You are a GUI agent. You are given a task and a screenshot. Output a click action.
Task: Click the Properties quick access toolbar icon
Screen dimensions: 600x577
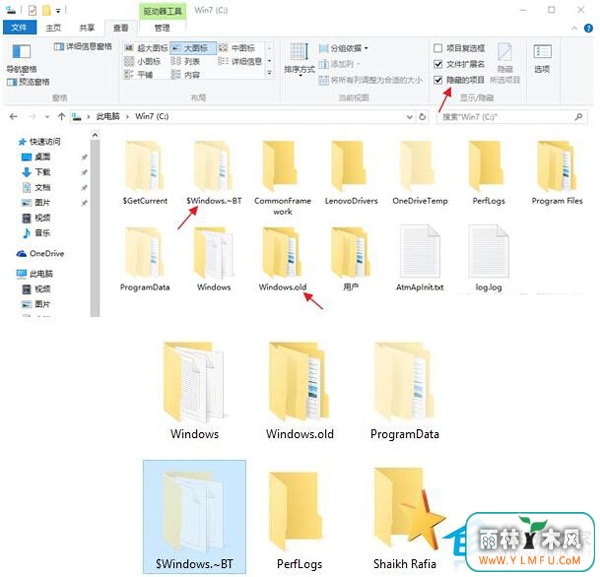click(x=33, y=10)
